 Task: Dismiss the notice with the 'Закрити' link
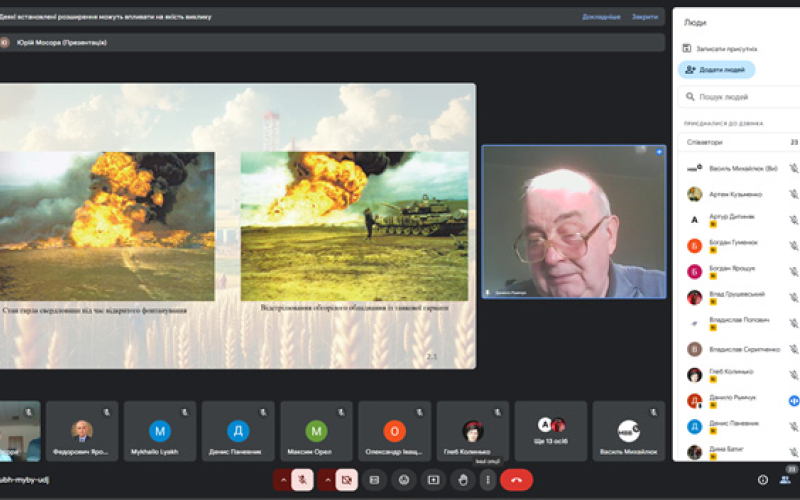tap(644, 17)
